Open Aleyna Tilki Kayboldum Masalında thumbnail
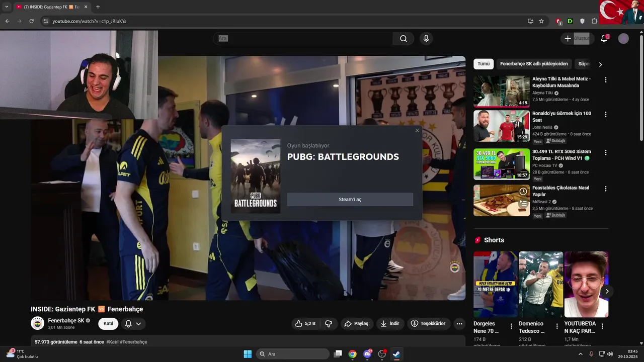Screen dimensions: 644x362 click(x=502, y=92)
